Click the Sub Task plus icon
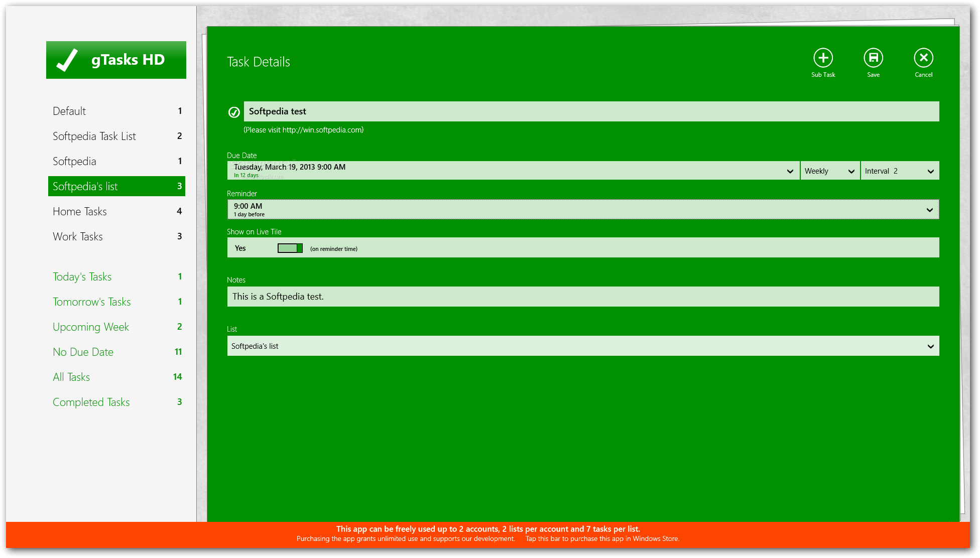The height and width of the screenshot is (558, 980). (x=823, y=58)
